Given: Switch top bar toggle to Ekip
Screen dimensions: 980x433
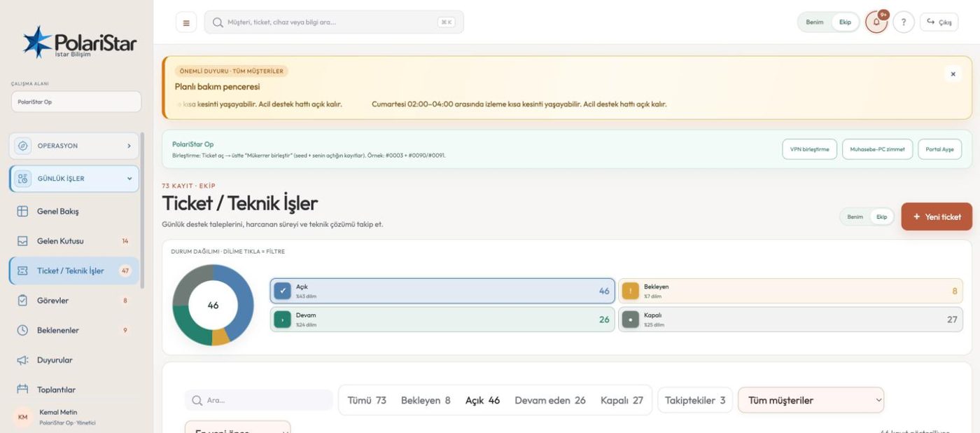Looking at the screenshot, I should point(845,22).
